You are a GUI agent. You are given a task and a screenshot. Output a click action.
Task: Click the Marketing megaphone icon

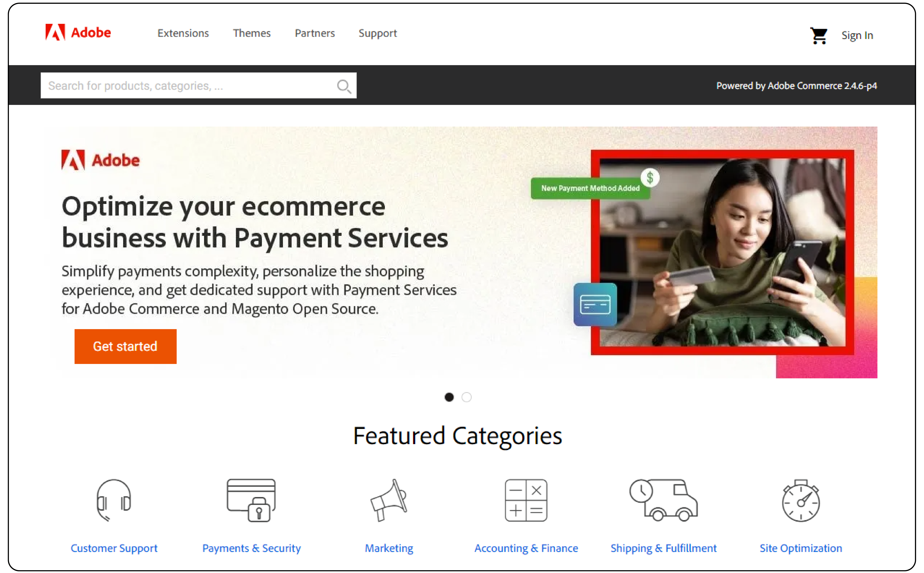[389, 500]
